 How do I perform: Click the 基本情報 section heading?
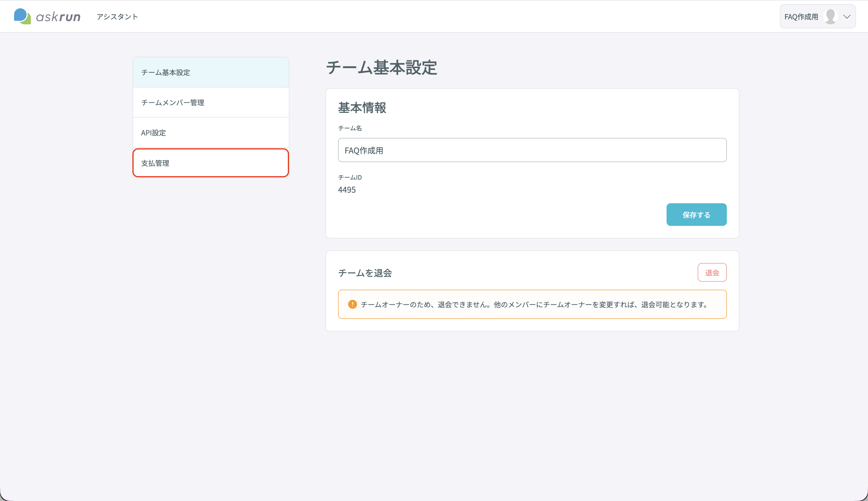pos(362,108)
